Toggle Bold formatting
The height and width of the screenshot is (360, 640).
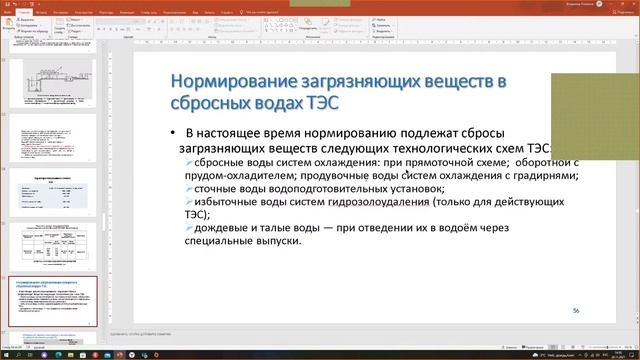pyautogui.click(x=99, y=29)
